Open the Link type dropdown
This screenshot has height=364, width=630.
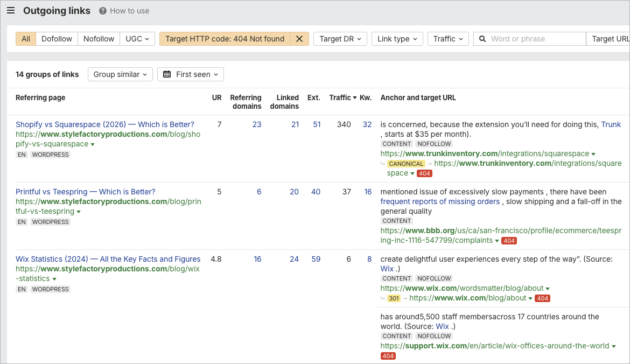(x=397, y=38)
